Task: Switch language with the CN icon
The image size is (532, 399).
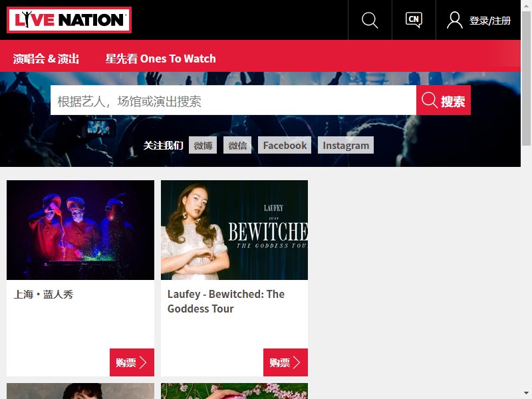Action: 414,20
